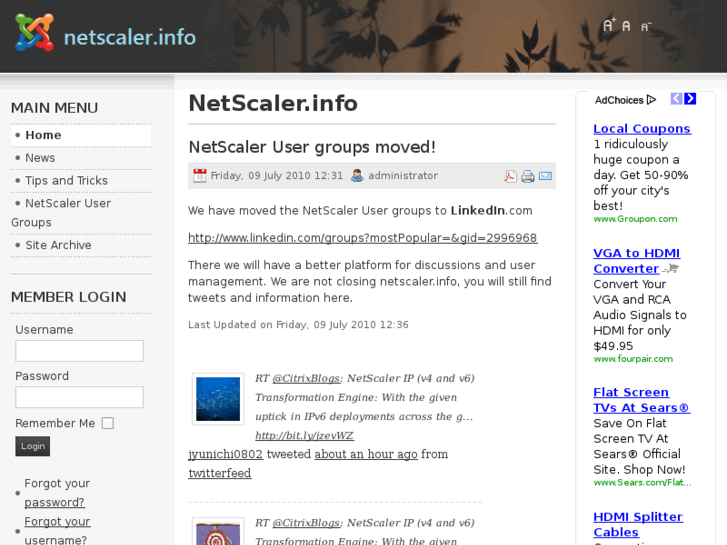This screenshot has width=727, height=545.
Task: Go to previous ads with left arrow
Action: click(676, 99)
